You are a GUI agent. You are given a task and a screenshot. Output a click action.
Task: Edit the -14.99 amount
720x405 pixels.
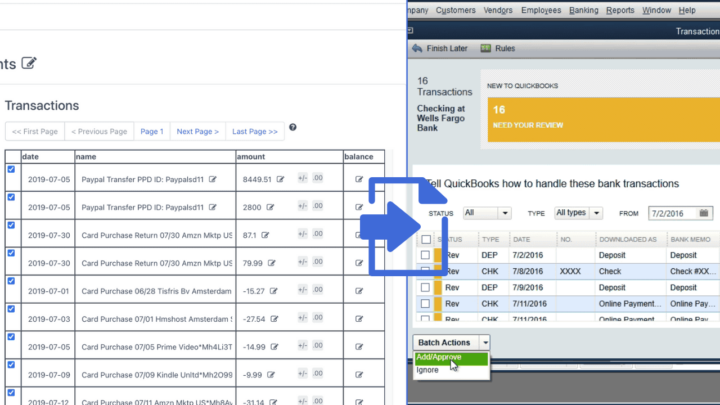pyautogui.click(x=274, y=347)
